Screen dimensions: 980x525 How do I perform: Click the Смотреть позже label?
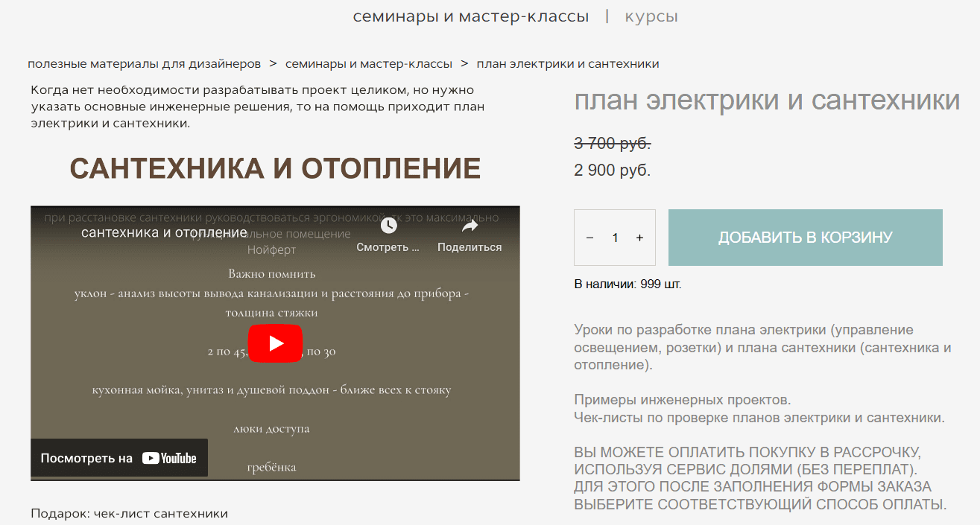pos(388,247)
